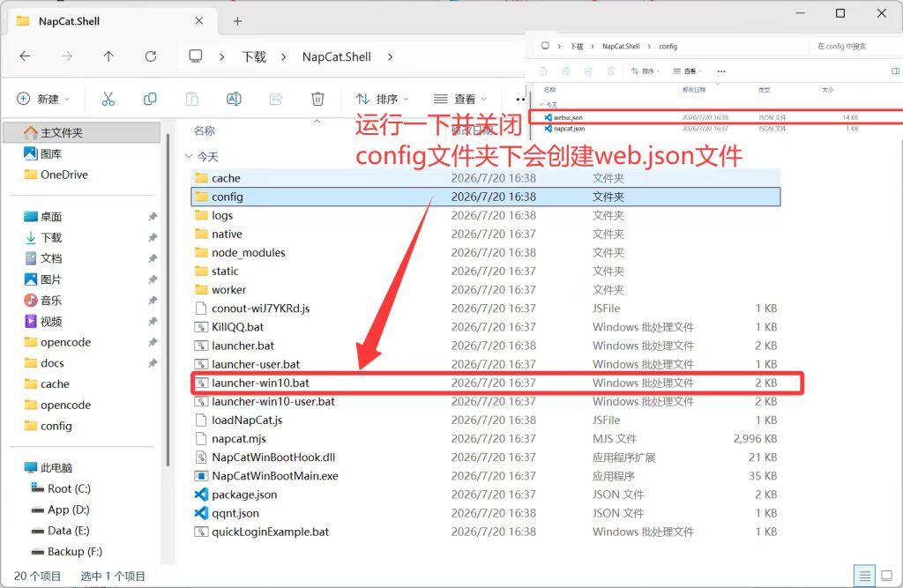Select launcher-user.bat file
The height and width of the screenshot is (588, 903).
(x=486, y=364)
